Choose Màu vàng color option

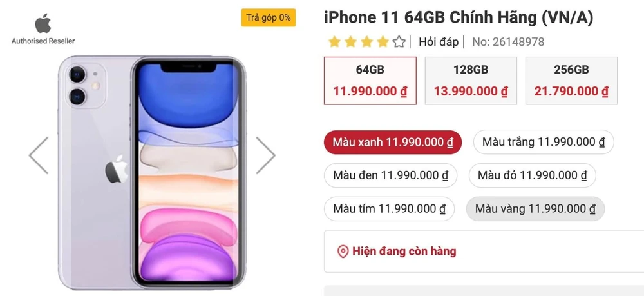[x=535, y=209]
